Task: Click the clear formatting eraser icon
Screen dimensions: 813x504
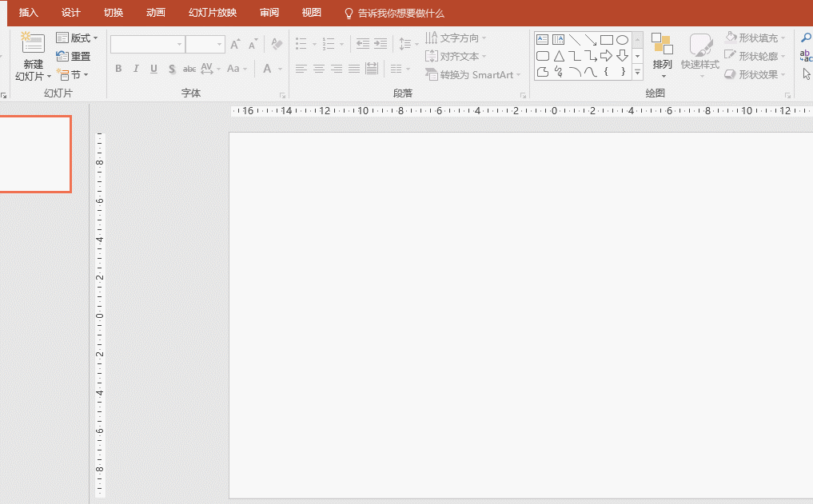Action: click(277, 44)
